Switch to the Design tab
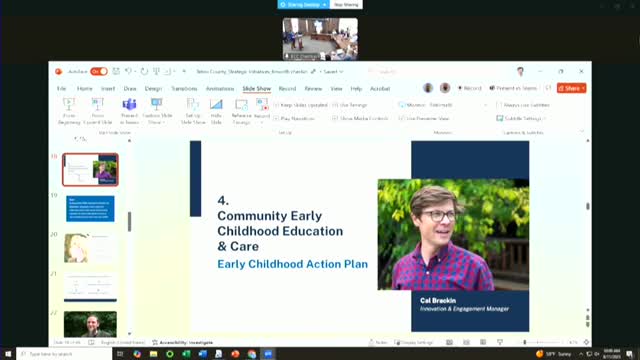This screenshot has width=640, height=360. point(153,89)
